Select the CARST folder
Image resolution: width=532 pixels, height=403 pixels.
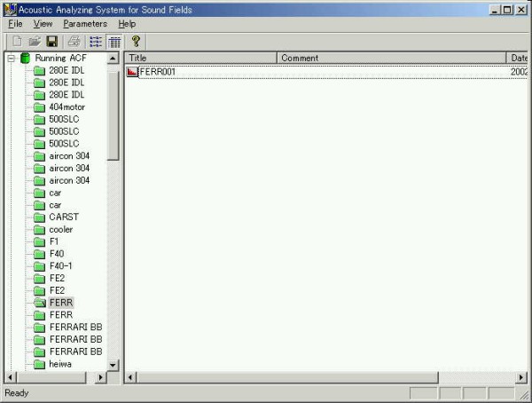pyautogui.click(x=64, y=217)
